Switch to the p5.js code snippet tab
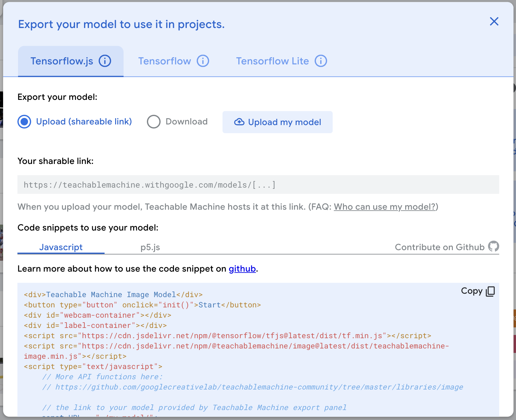Image resolution: width=516 pixels, height=420 pixels. click(x=150, y=247)
